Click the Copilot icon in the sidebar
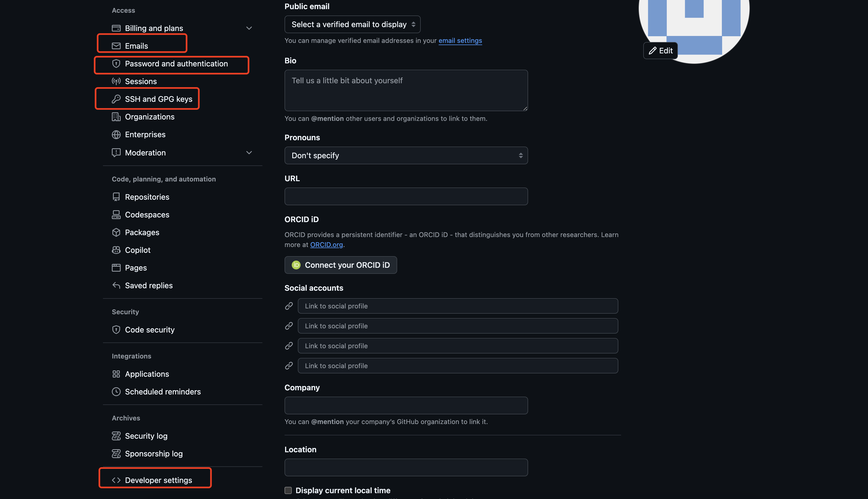This screenshot has height=499, width=868. pos(116,250)
